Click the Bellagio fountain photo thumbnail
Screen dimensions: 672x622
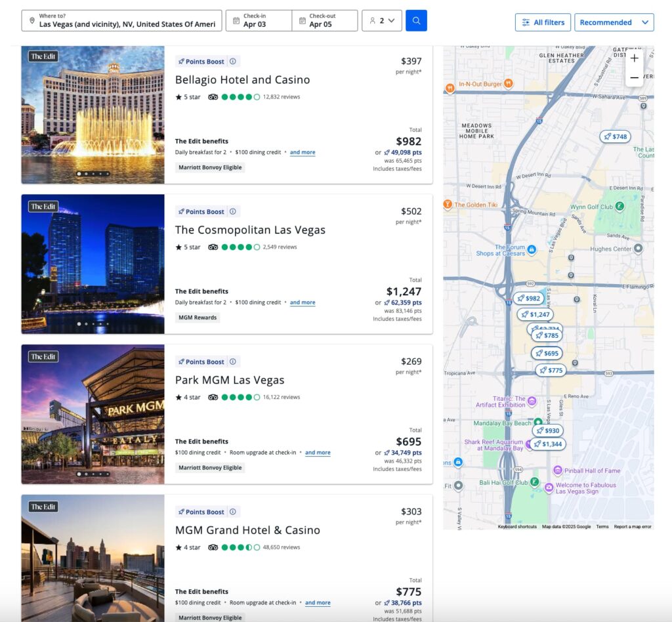pos(93,114)
